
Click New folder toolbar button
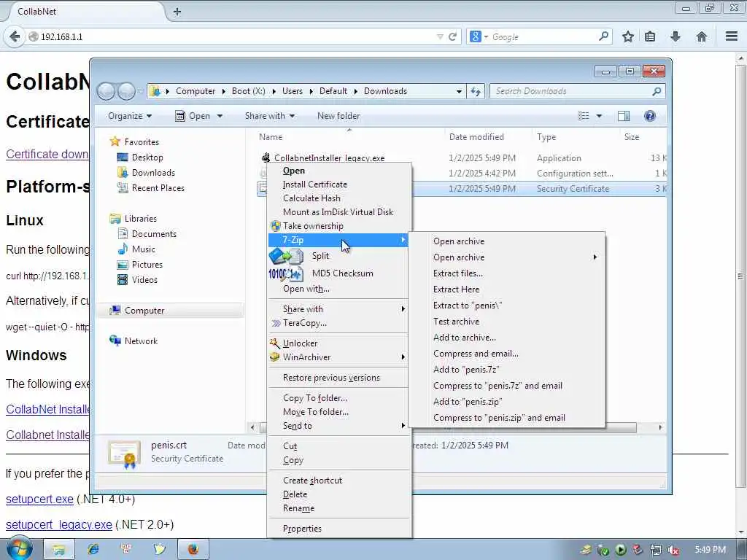[x=338, y=116]
